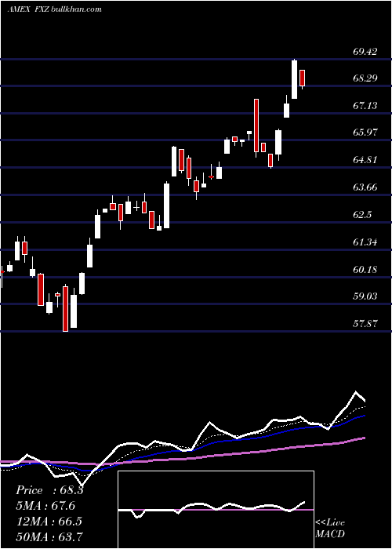Select the 65.97 price axis label

coord(365,132)
